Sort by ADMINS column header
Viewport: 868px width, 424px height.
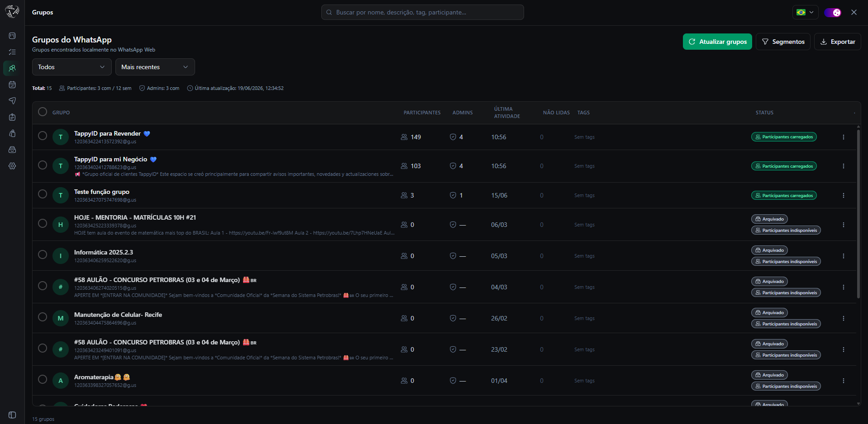pyautogui.click(x=463, y=113)
